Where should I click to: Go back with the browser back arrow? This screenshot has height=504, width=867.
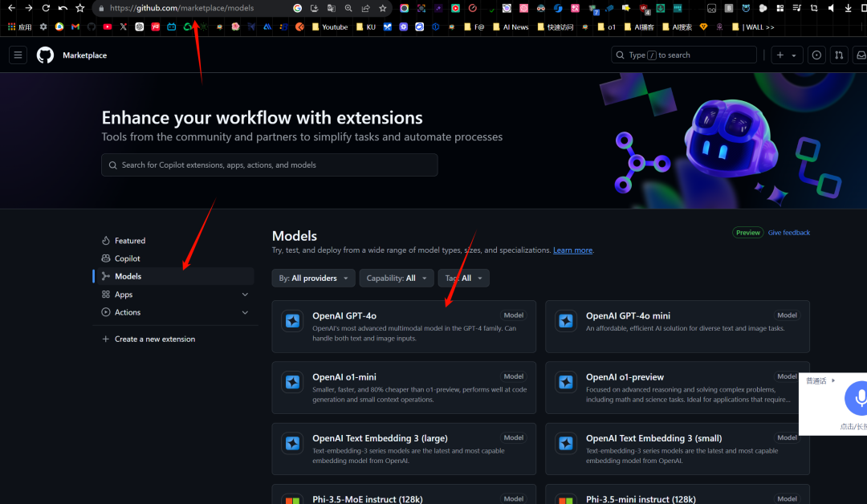tap(11, 8)
